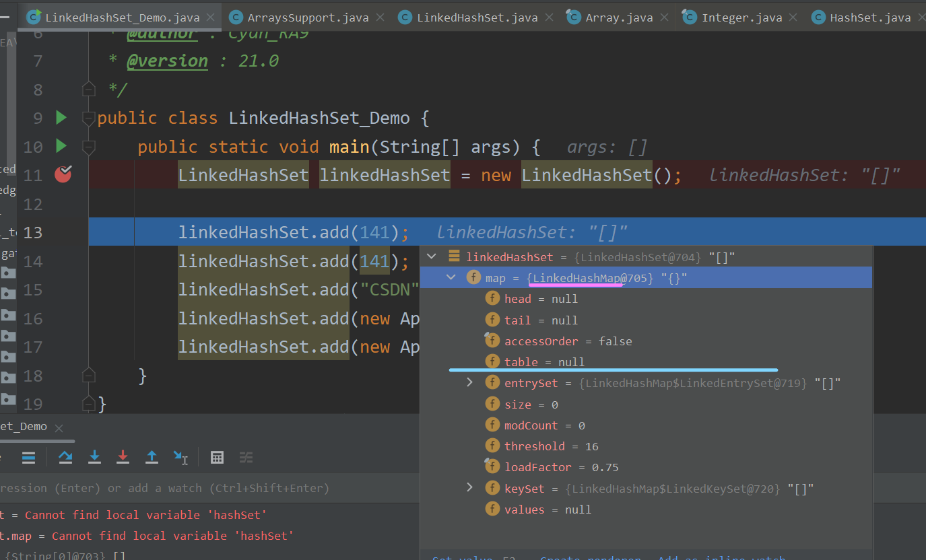Close the LinkedHashSet_Demo.java editor tab
The image size is (926, 560).
point(211,18)
